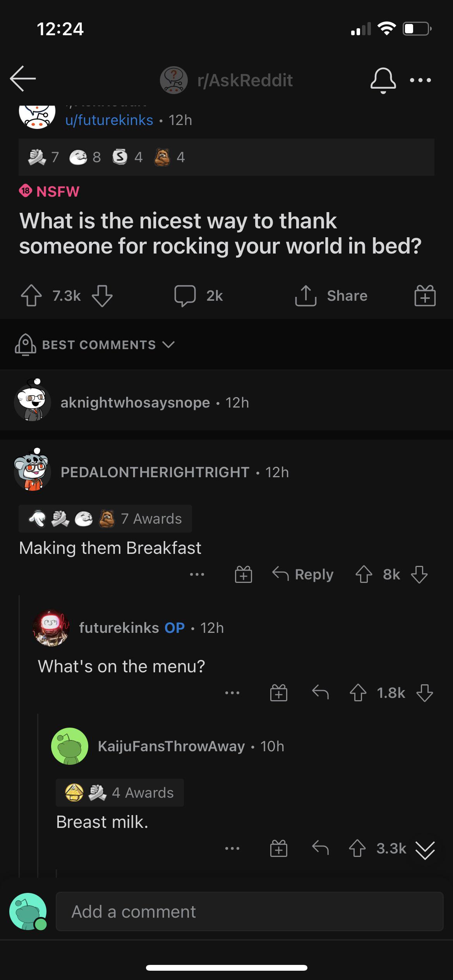Reply arrow on 'What's on the menu?' comment
The image size is (453, 980).
coord(320,693)
